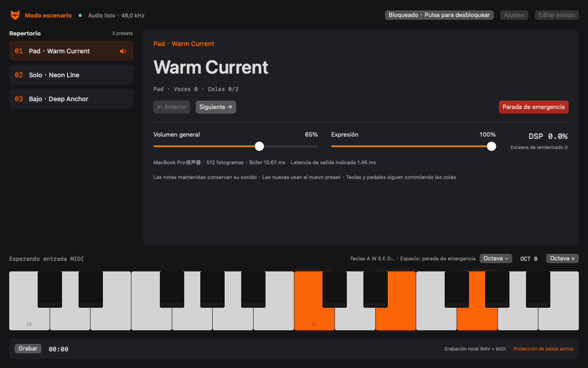
Task: Click the '100%' expression value
Action: (x=487, y=135)
